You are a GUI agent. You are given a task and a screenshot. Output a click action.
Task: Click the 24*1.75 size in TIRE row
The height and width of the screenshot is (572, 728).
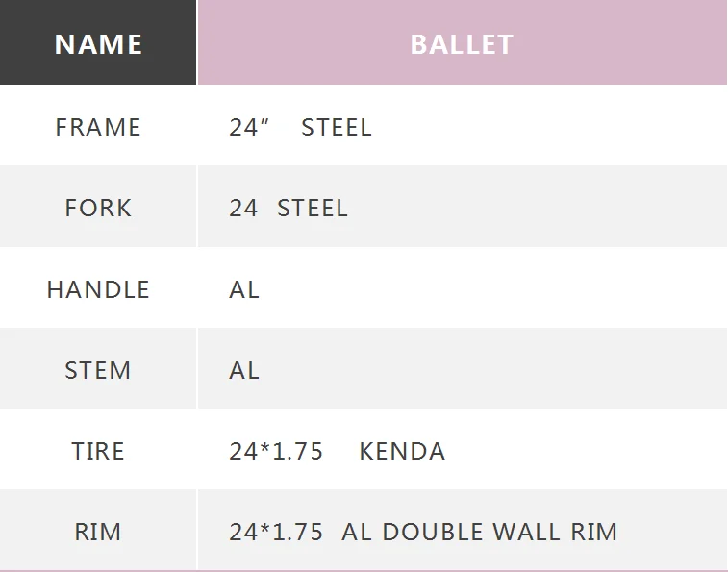(x=276, y=451)
